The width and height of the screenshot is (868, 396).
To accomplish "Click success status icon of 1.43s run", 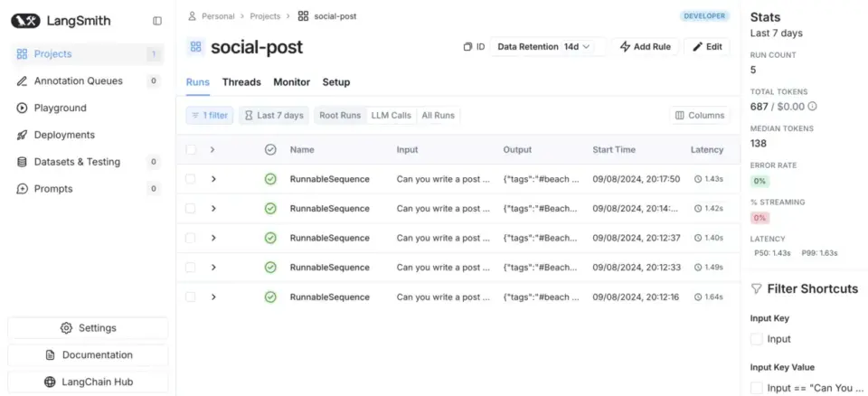I will point(270,179).
